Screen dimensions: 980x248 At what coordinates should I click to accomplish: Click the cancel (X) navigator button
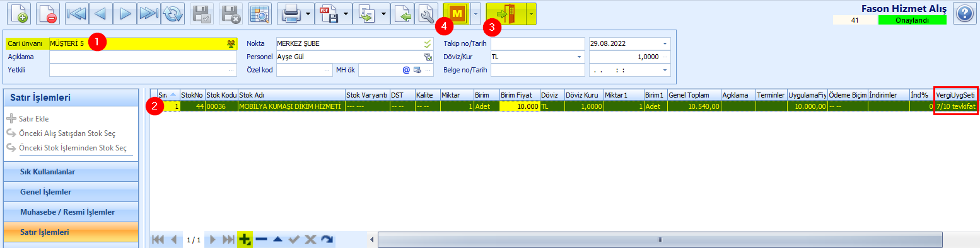310,240
